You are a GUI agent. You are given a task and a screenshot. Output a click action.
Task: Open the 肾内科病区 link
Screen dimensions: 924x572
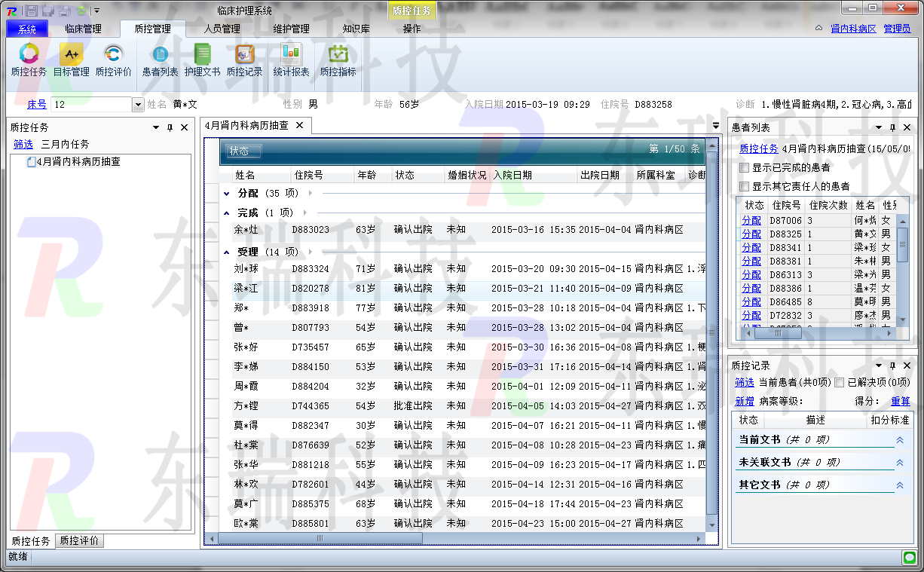pos(853,29)
